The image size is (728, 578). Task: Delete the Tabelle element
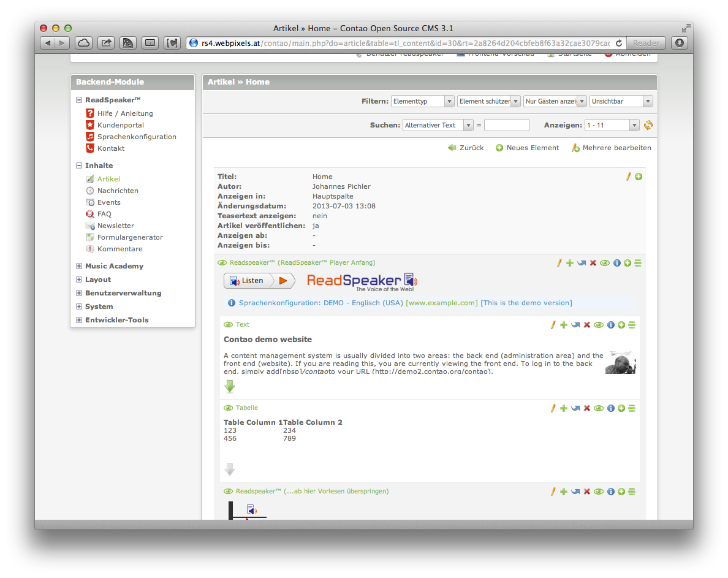[587, 409]
